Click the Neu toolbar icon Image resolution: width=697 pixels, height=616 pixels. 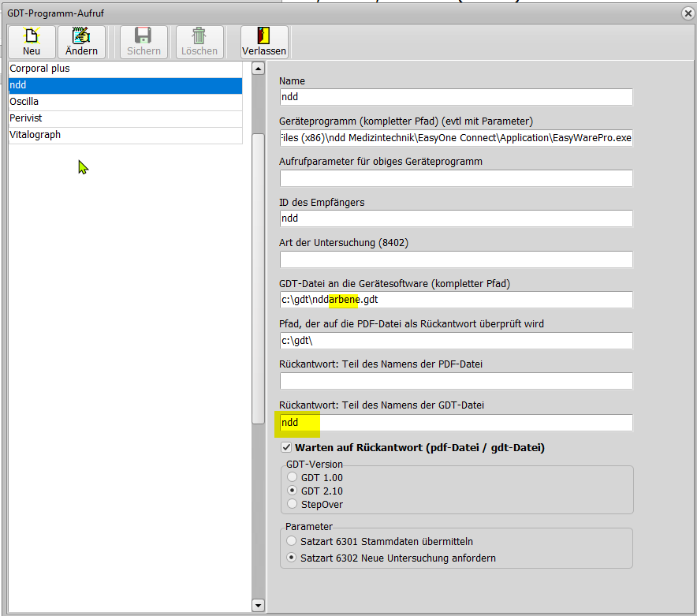coord(32,36)
